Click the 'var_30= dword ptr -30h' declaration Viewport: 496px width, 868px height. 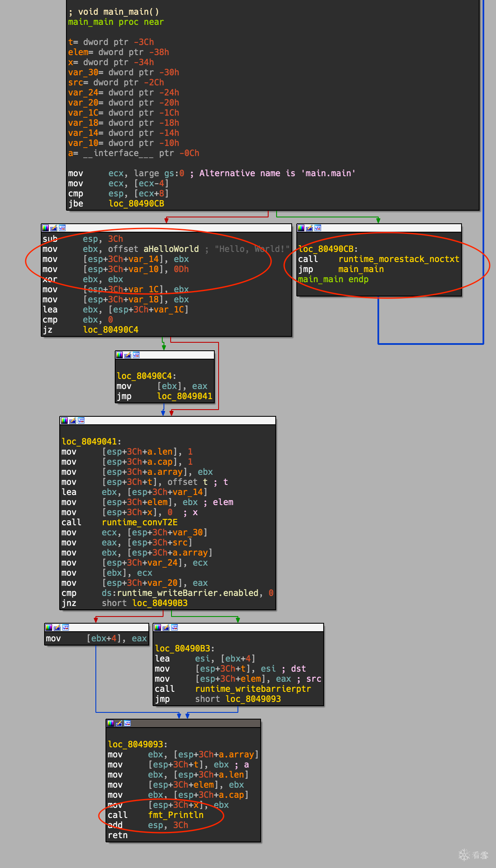(124, 72)
